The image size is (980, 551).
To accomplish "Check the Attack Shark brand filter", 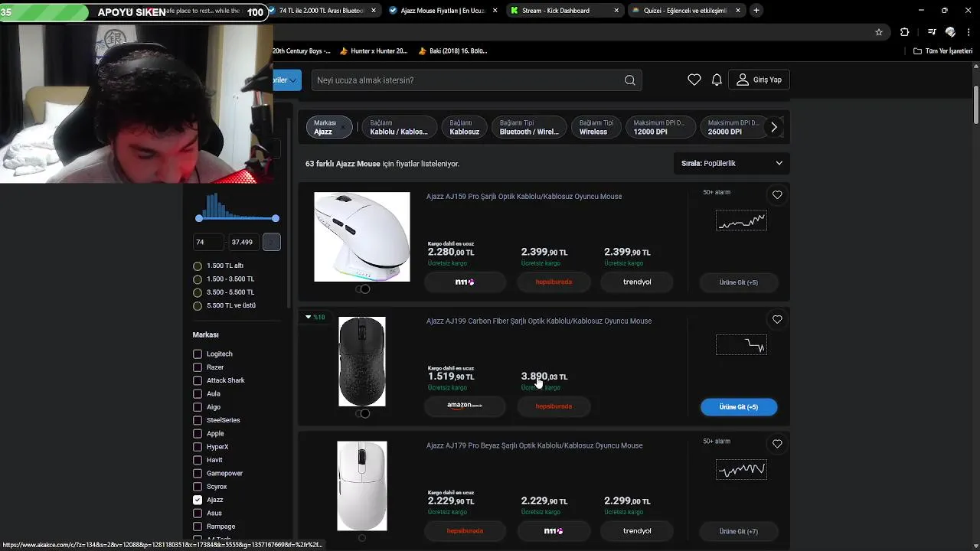I will tap(198, 380).
